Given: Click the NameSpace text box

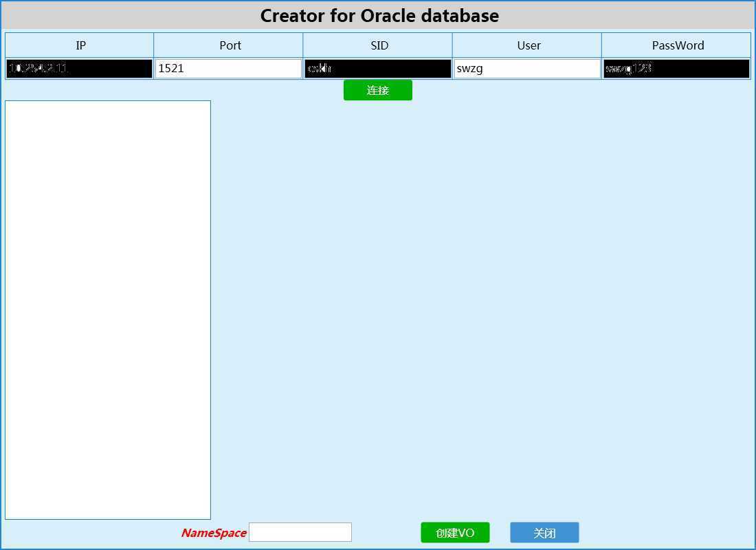Looking at the screenshot, I should 300,532.
